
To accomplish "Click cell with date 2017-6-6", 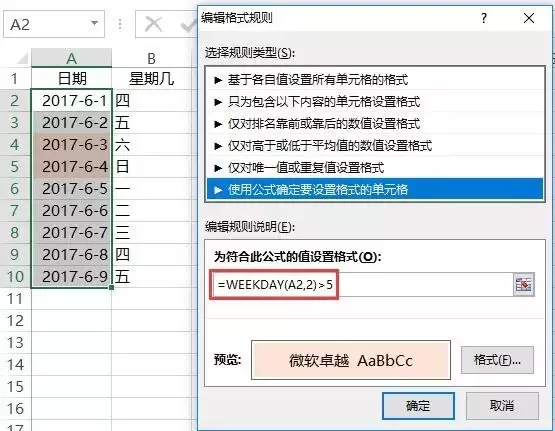I will (71, 210).
